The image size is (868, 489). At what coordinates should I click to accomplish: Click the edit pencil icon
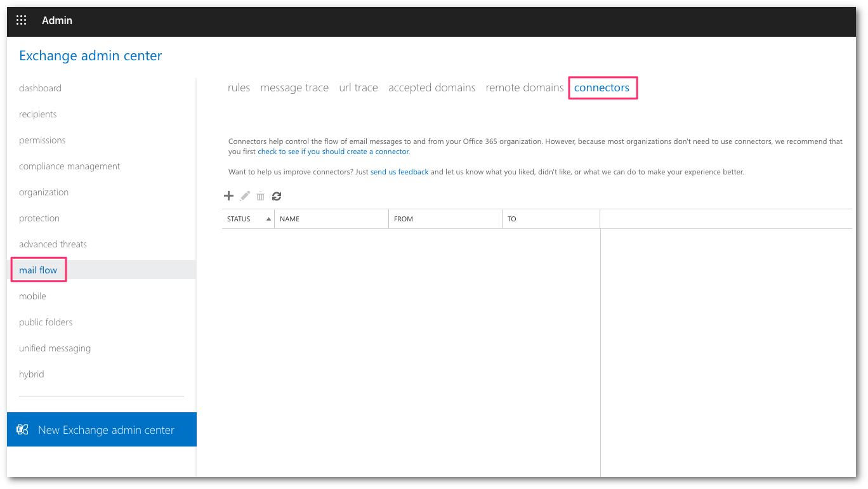pos(245,196)
